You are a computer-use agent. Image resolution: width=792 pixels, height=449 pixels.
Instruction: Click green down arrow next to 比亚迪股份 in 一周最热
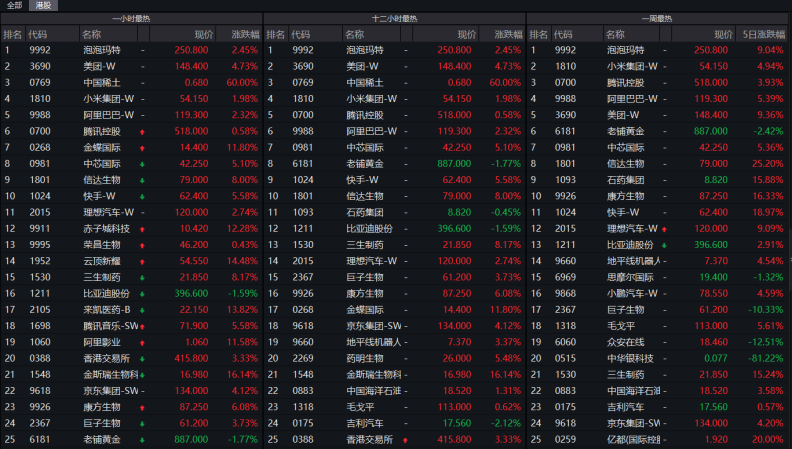[666, 243]
